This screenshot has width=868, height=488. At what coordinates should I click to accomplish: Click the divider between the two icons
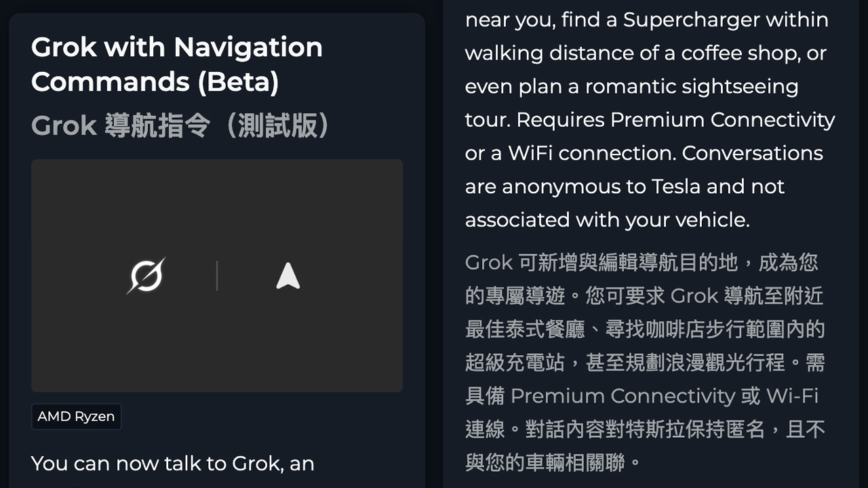point(217,276)
